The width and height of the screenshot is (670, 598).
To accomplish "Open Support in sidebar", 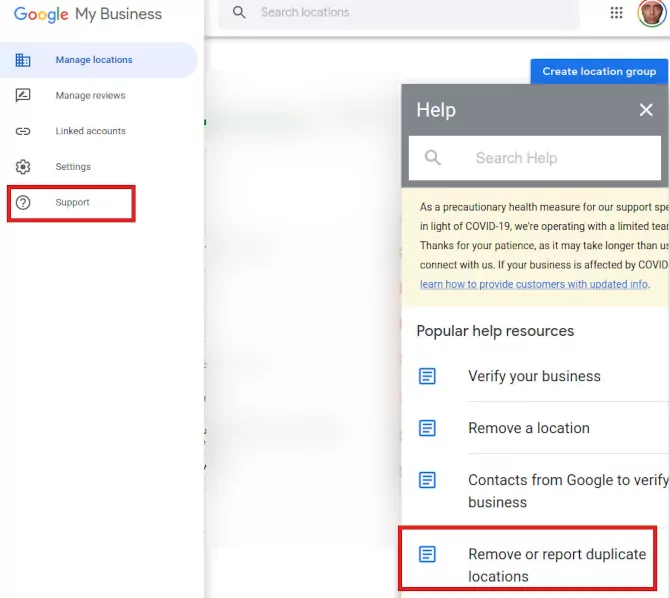I will click(71, 203).
